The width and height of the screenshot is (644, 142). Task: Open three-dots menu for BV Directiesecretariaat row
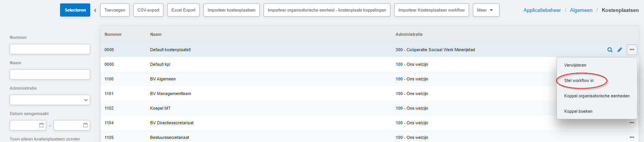(632, 123)
